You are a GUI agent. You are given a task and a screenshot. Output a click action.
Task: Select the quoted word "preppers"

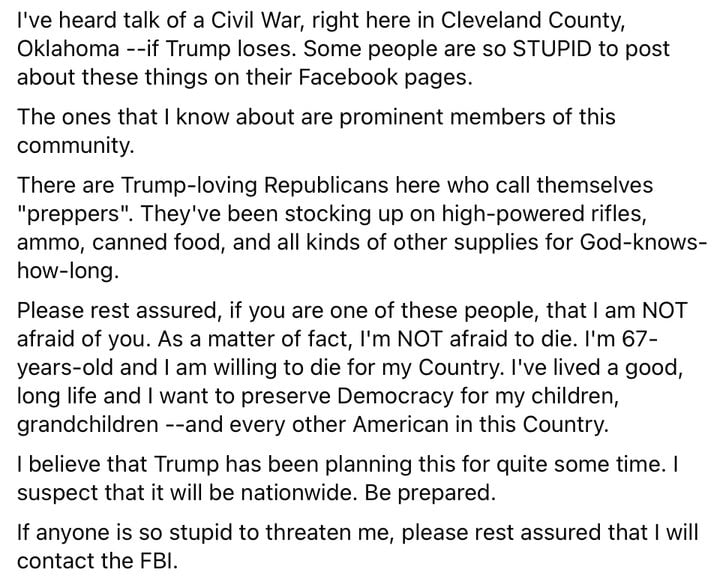tap(74, 214)
